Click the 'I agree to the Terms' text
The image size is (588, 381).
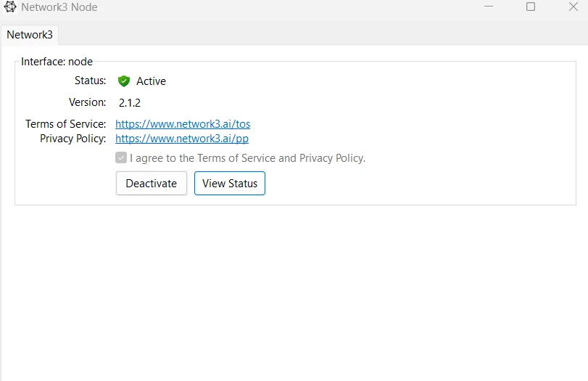(x=247, y=158)
